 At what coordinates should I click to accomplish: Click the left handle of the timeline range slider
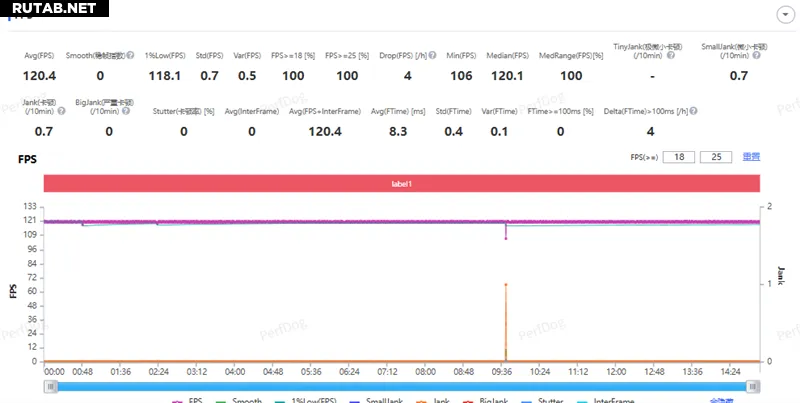(x=49, y=384)
